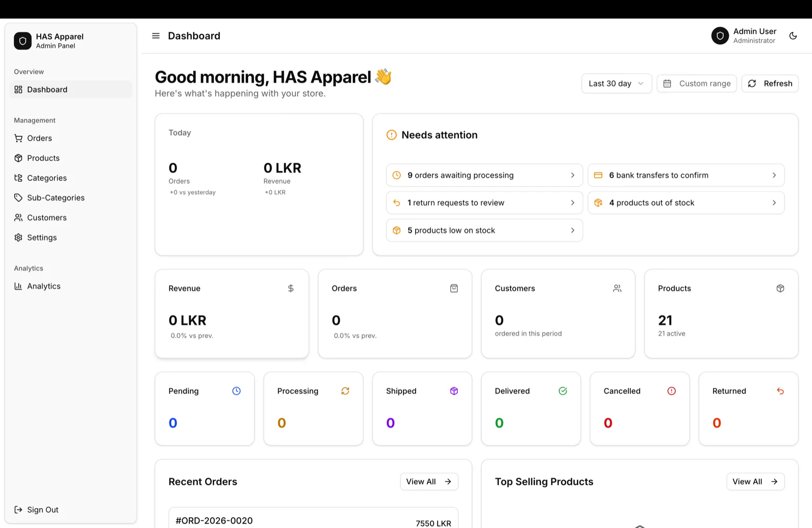
Task: Navigate to Products in the sidebar
Action: click(71, 158)
